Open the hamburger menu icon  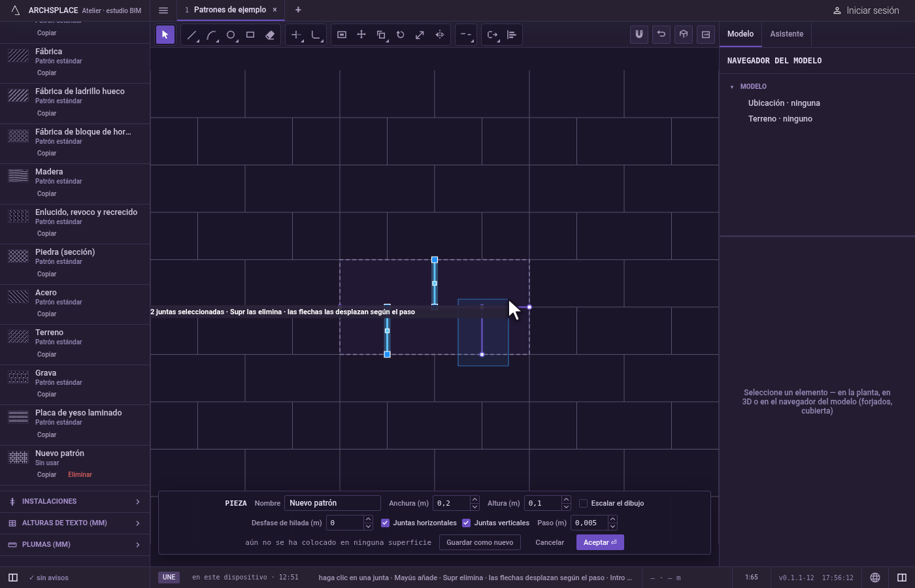(x=163, y=10)
